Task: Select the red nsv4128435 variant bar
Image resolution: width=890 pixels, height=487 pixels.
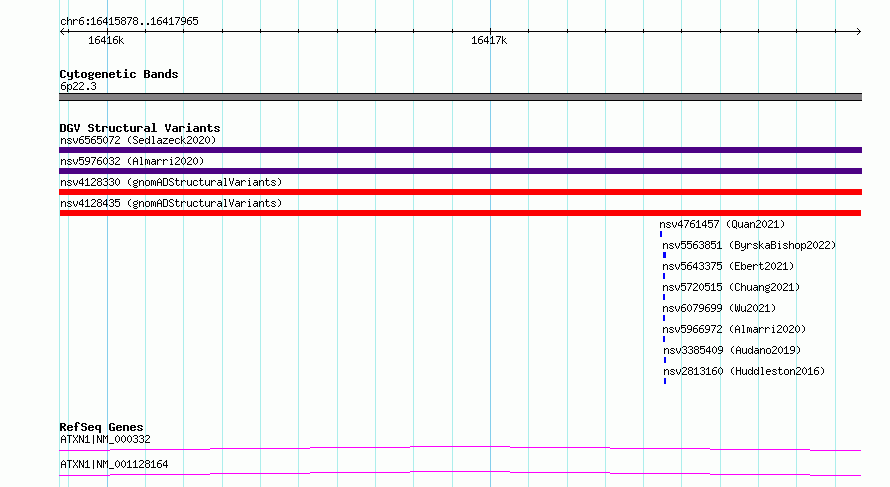Action: pyautogui.click(x=460, y=213)
